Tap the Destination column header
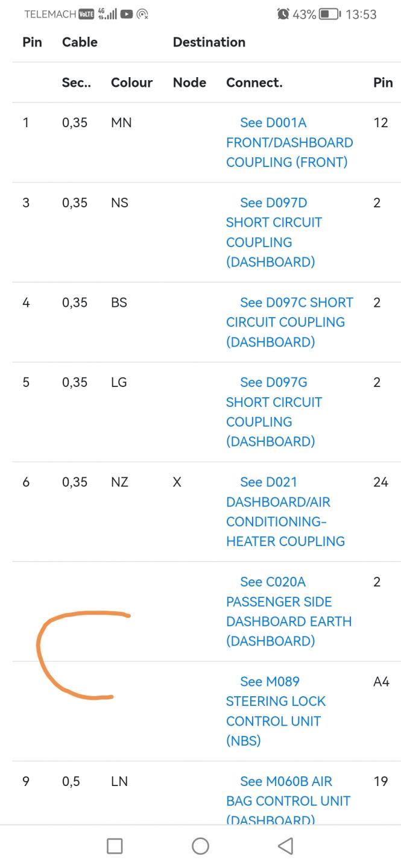The height and width of the screenshot is (868, 401). (209, 42)
